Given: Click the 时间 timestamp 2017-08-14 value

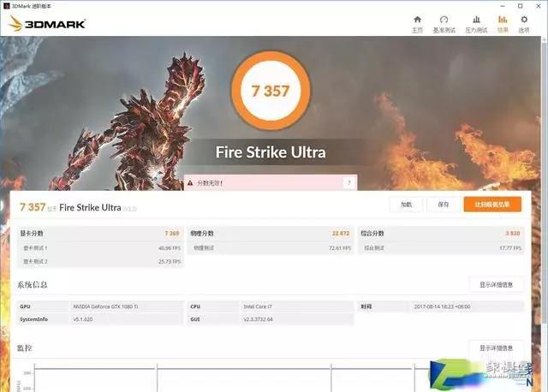Looking at the screenshot, I should point(442,306).
